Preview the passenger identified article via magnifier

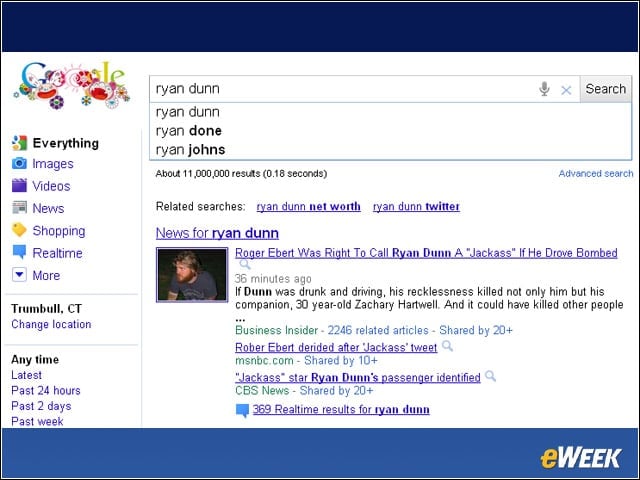tap(491, 376)
